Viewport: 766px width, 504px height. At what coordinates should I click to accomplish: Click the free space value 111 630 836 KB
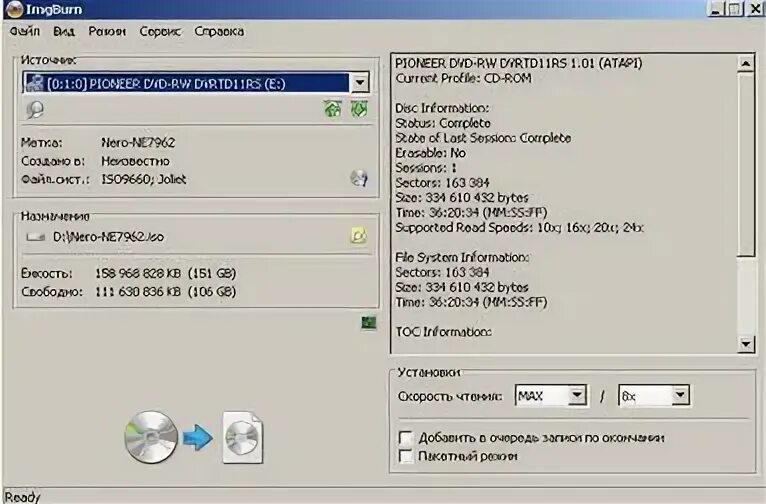[138, 292]
